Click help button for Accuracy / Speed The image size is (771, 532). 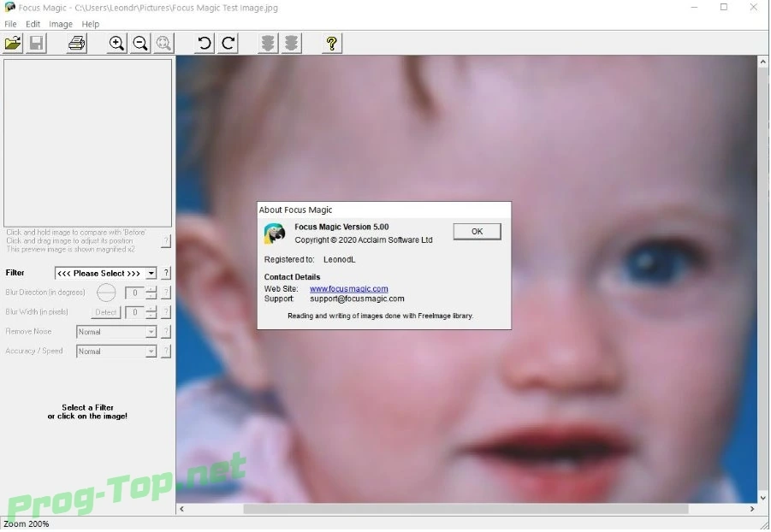(x=166, y=351)
